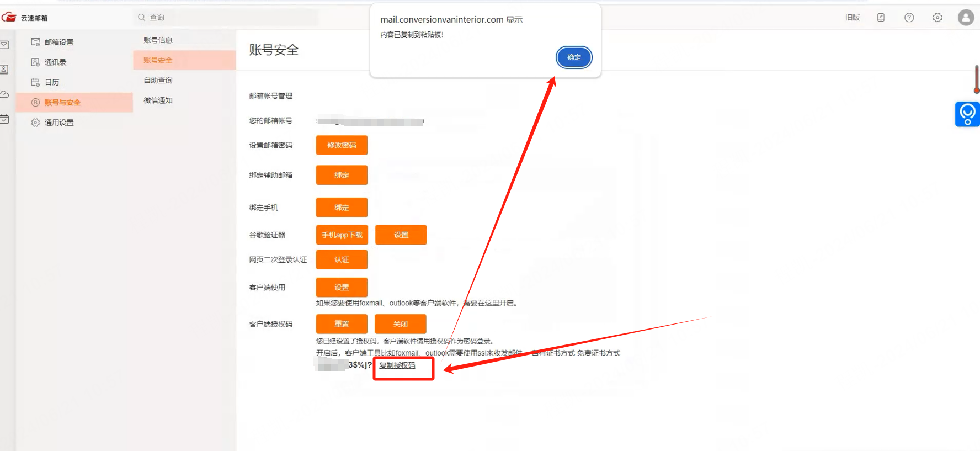Click the contact icon beside 通讯录
980x451 pixels.
pyautogui.click(x=35, y=62)
